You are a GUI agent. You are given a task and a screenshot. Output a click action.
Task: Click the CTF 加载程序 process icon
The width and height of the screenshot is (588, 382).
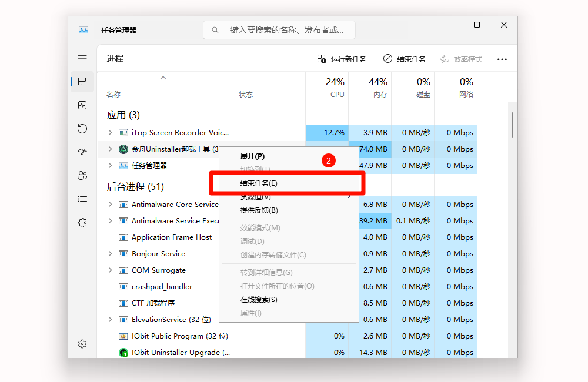tap(123, 303)
